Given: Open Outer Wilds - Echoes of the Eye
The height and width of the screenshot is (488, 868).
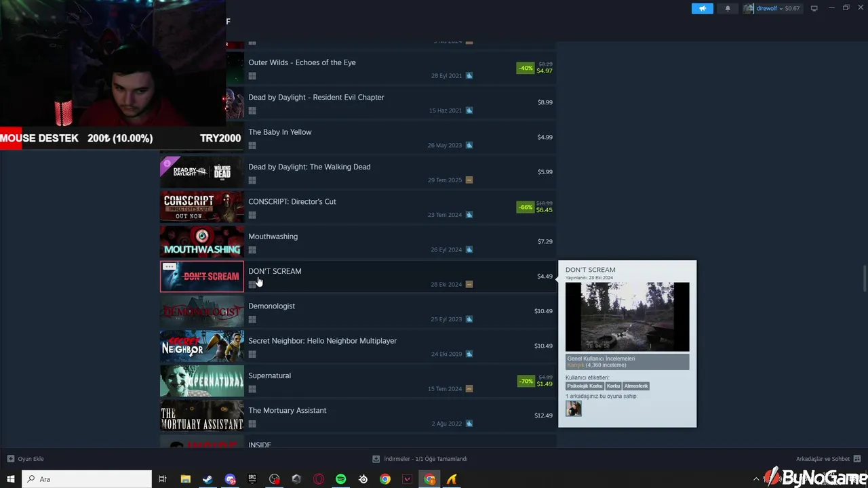Looking at the screenshot, I should pos(302,62).
